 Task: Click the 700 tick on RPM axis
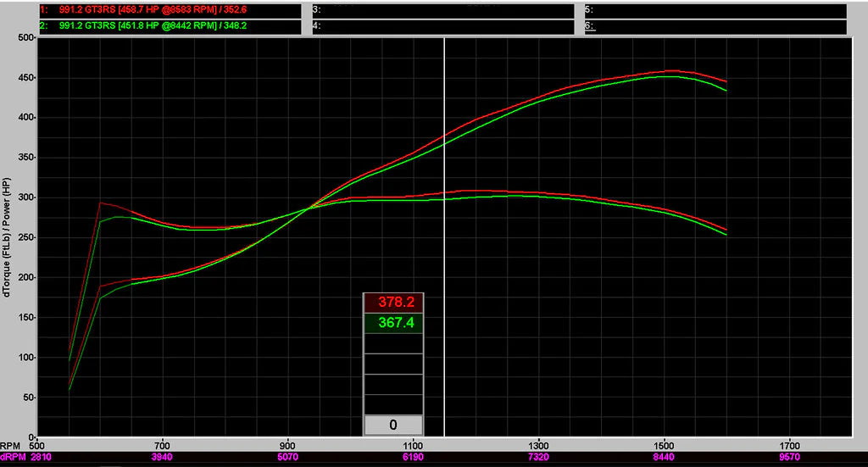[x=163, y=444]
